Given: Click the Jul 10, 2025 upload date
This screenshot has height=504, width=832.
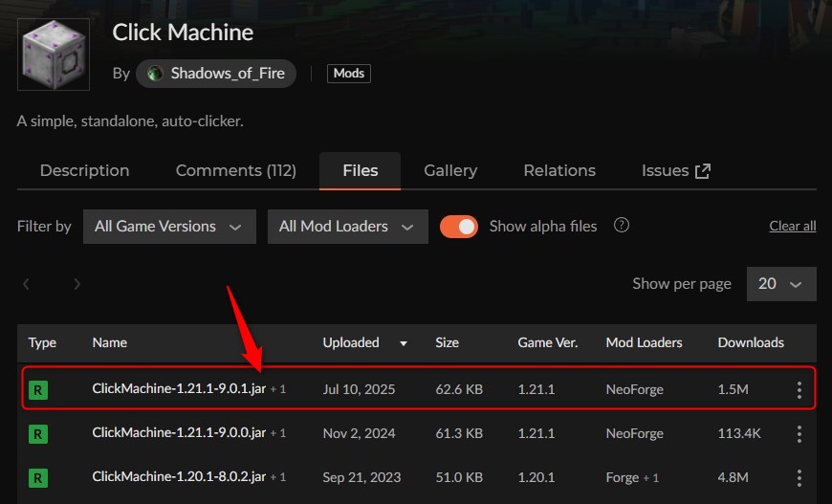Looking at the screenshot, I should click(360, 389).
